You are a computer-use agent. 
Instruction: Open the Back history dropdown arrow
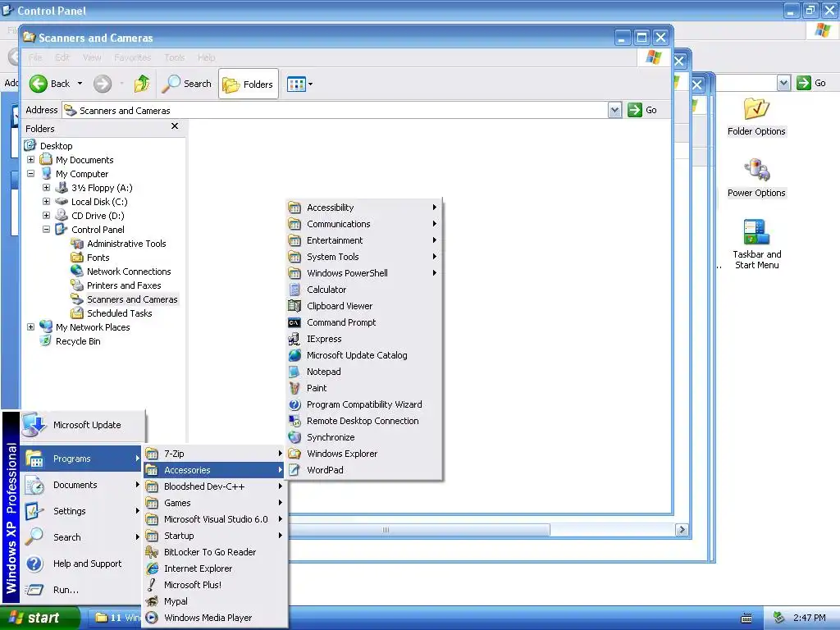(80, 84)
